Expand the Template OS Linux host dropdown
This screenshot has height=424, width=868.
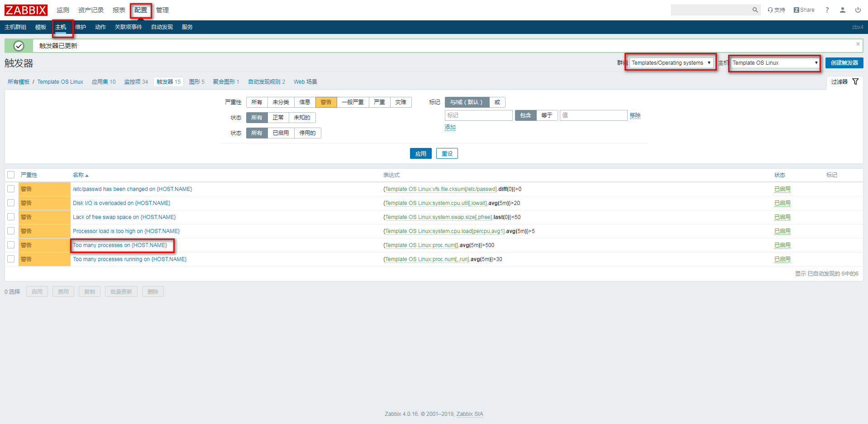click(774, 63)
